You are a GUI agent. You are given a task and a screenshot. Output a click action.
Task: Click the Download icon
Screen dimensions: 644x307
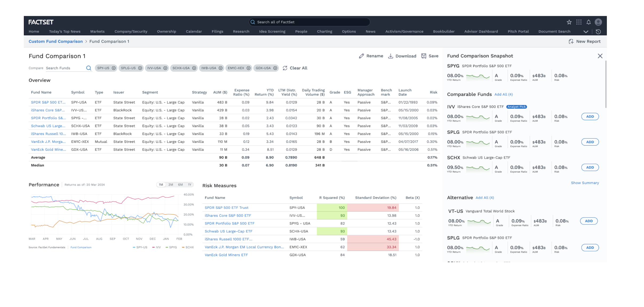pyautogui.click(x=391, y=56)
